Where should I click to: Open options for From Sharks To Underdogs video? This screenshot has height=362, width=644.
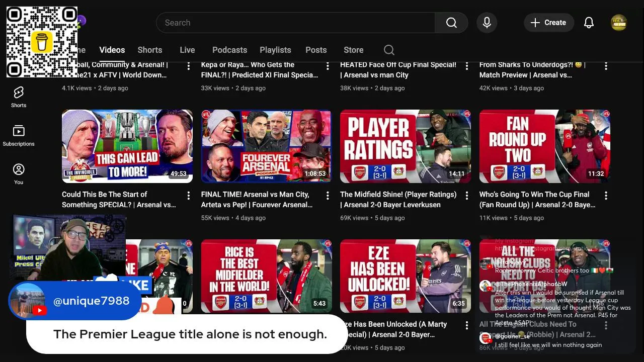pyautogui.click(x=606, y=66)
